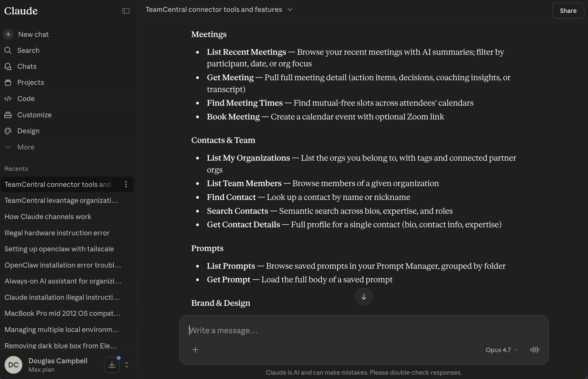Click the download app icon near profile
This screenshot has height=379, width=588.
(x=112, y=365)
